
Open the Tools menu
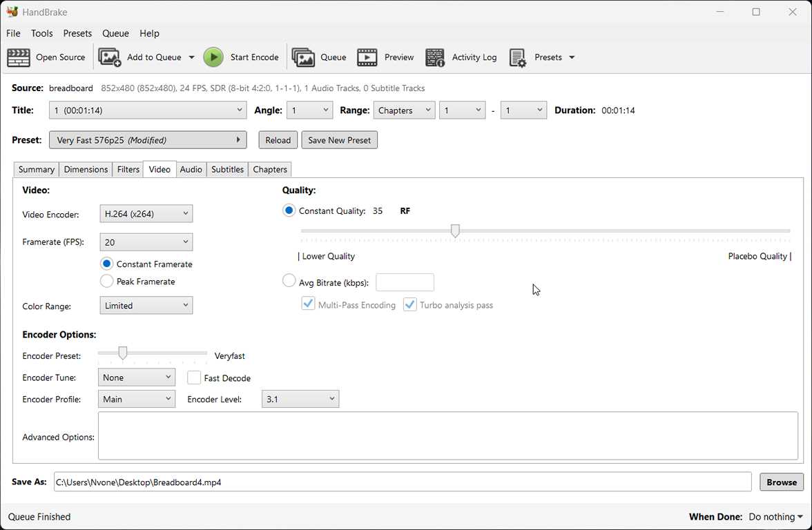(x=42, y=33)
